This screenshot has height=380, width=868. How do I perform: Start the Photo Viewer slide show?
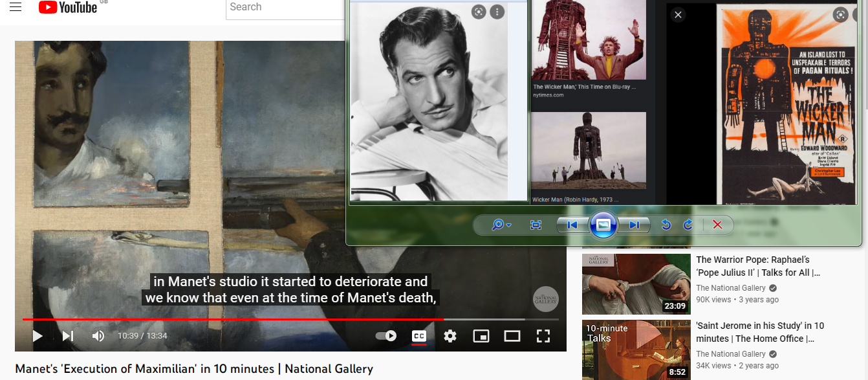pyautogui.click(x=603, y=225)
